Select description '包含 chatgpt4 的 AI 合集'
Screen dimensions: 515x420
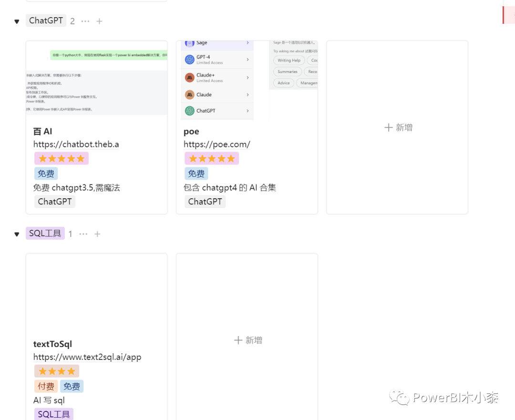pyautogui.click(x=229, y=187)
